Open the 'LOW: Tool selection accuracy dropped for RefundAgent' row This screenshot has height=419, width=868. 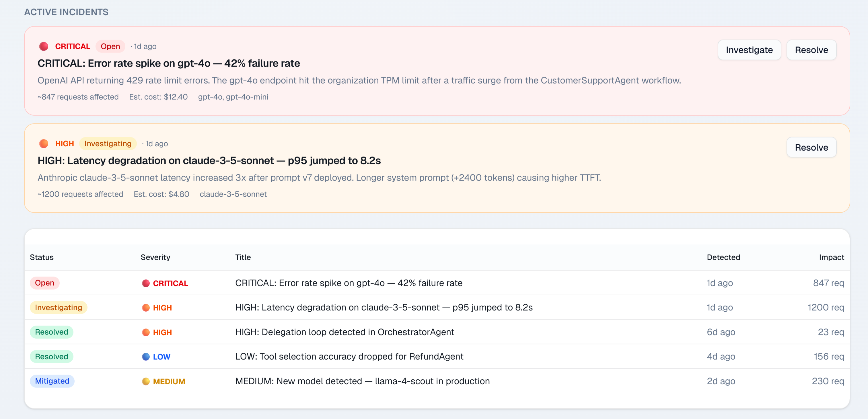349,356
